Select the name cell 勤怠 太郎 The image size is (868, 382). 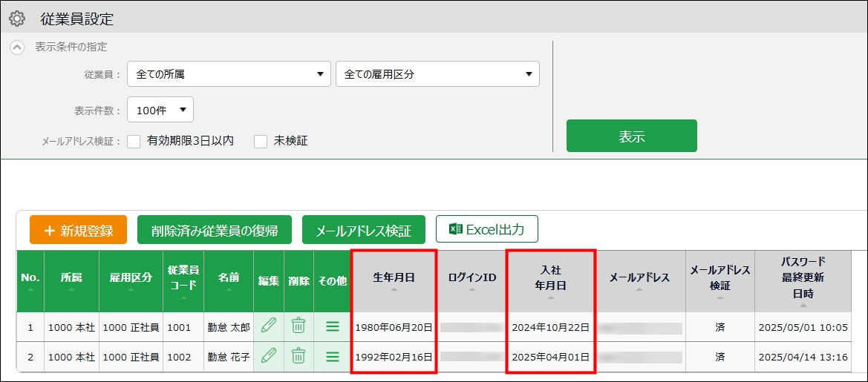229,327
